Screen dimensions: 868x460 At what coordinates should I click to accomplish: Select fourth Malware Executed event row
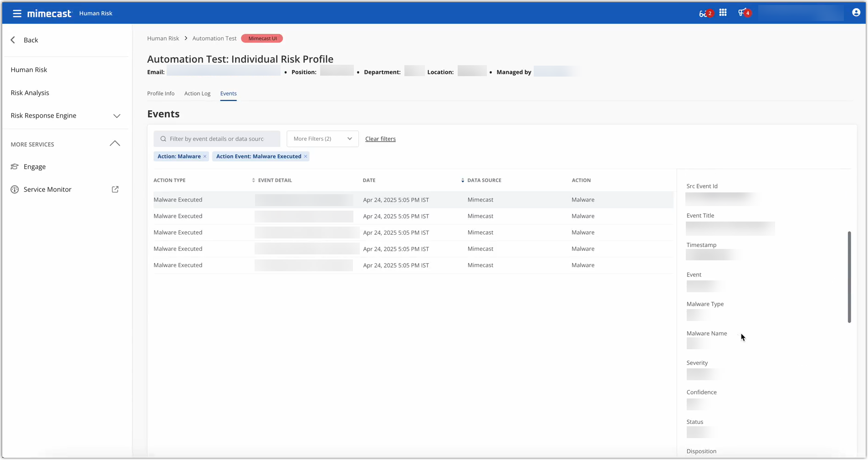point(413,249)
